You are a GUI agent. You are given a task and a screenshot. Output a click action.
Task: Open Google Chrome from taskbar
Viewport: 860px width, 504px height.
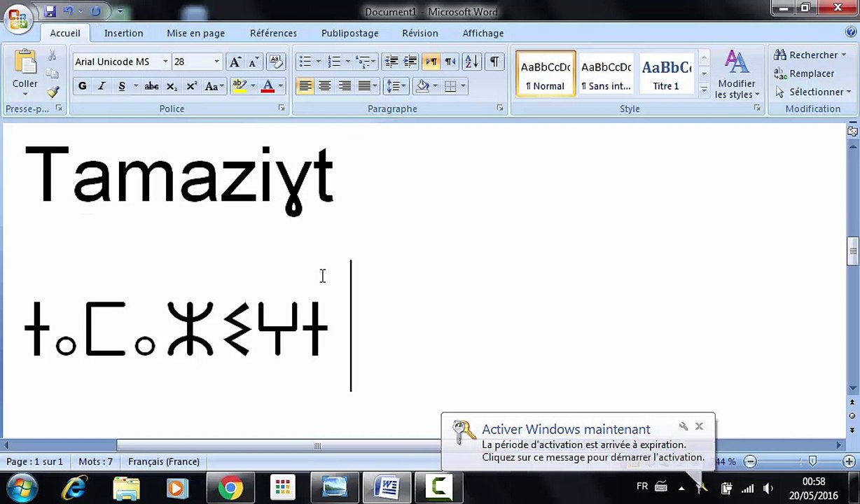tap(230, 487)
